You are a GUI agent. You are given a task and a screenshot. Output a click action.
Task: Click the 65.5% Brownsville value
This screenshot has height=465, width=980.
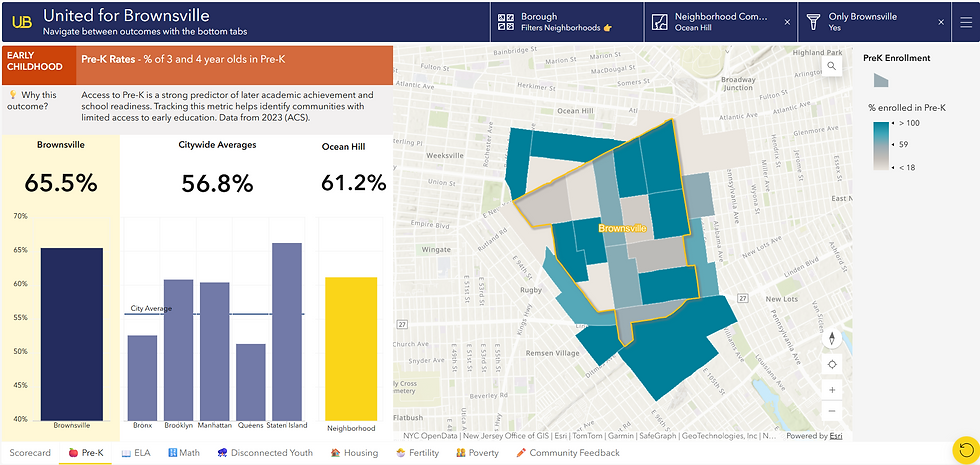click(61, 183)
